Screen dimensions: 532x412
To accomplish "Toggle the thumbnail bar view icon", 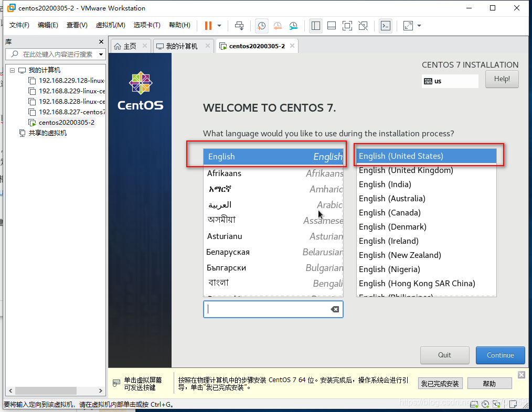I will point(332,26).
